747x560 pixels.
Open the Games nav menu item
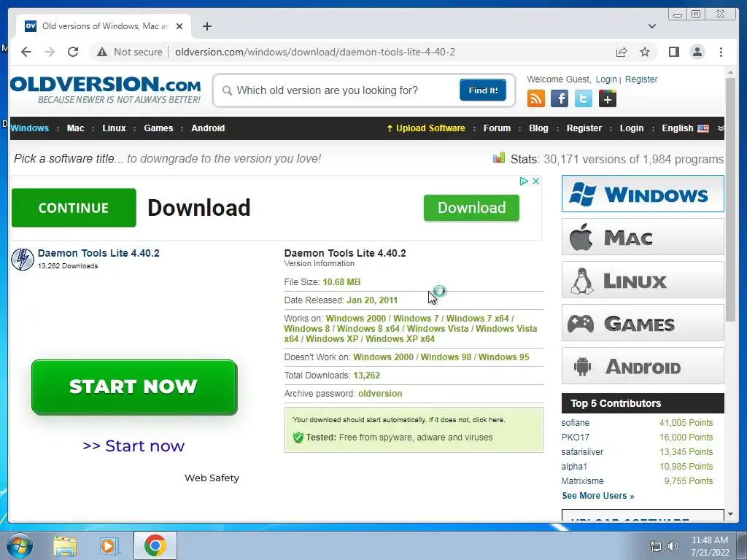[x=158, y=128]
